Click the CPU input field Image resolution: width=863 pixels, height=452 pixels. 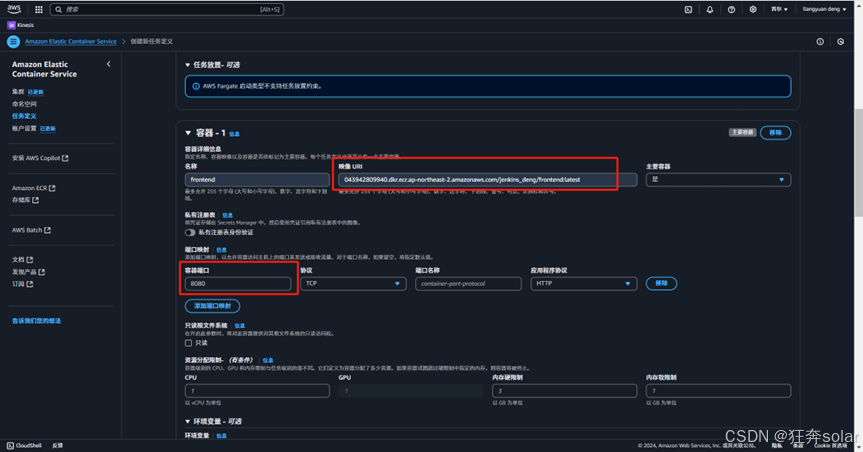pyautogui.click(x=257, y=391)
